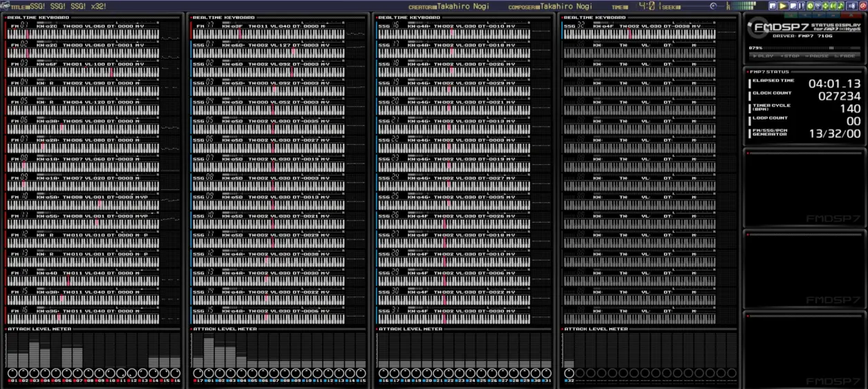Image resolution: width=868 pixels, height=389 pixels.
Task: Click the FADE text button in FMDSP7 panel
Action: pyautogui.click(x=845, y=56)
